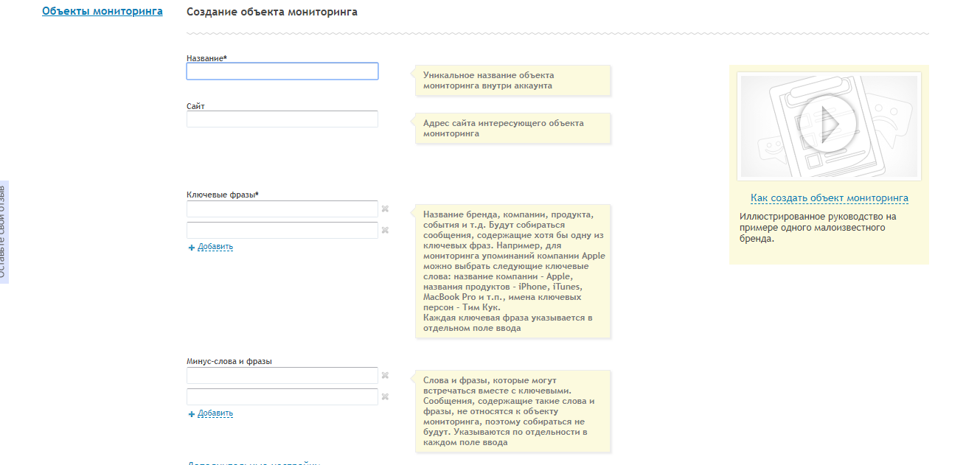Remove the first key phrase field
980x465 pixels.
click(x=385, y=209)
